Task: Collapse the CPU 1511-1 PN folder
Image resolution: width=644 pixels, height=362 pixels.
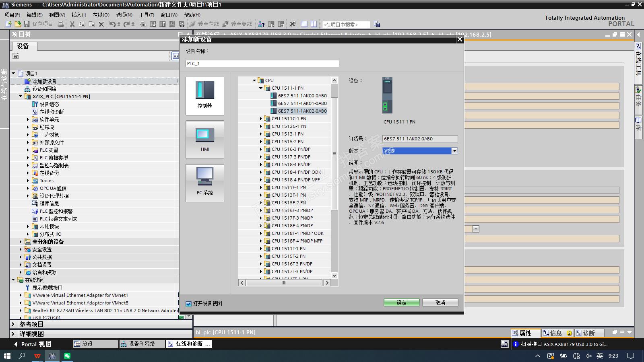Action: [x=261, y=88]
